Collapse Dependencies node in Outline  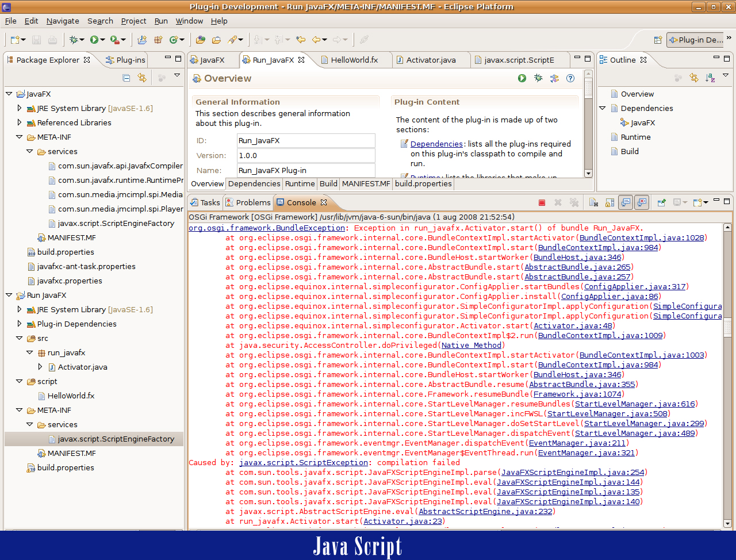[603, 108]
